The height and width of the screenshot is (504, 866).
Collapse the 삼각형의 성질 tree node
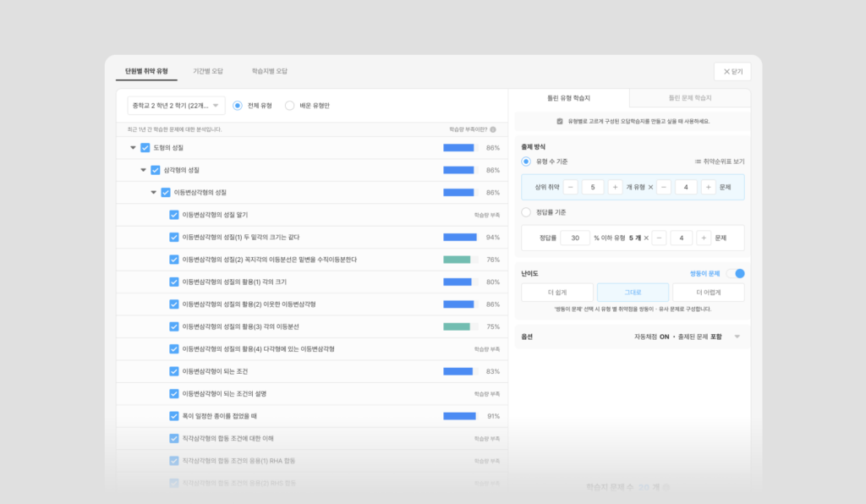pyautogui.click(x=143, y=170)
